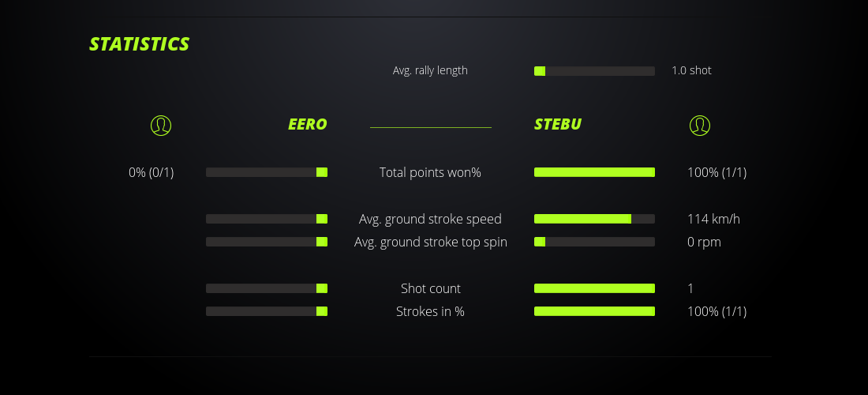Click the Avg. ground stroke speed label
The height and width of the screenshot is (395, 868).
click(430, 219)
